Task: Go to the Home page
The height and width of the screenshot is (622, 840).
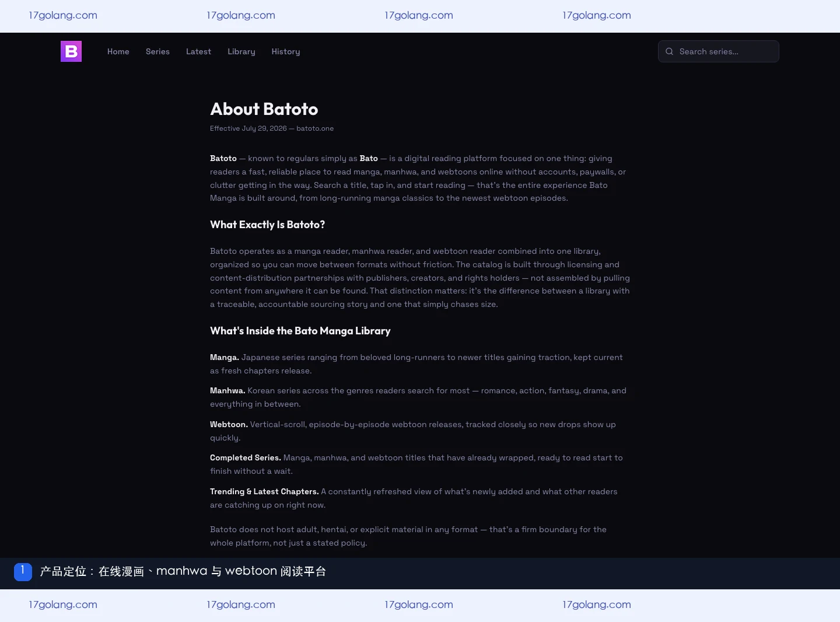Action: point(118,51)
